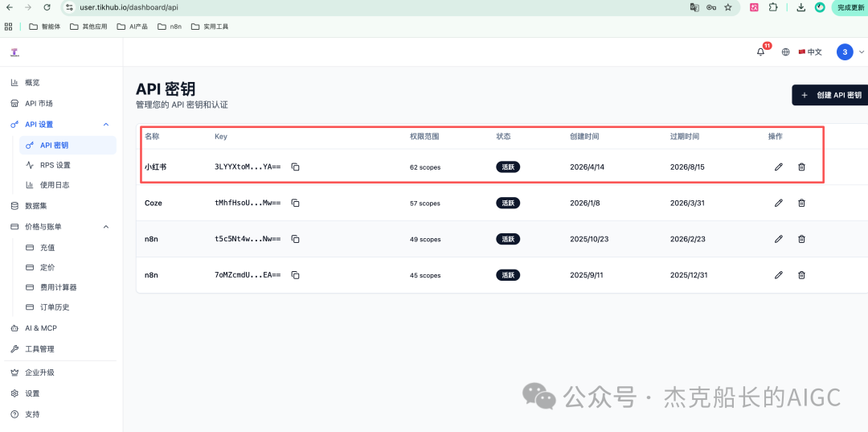
Task: Edit the Coze API key
Action: coord(778,204)
